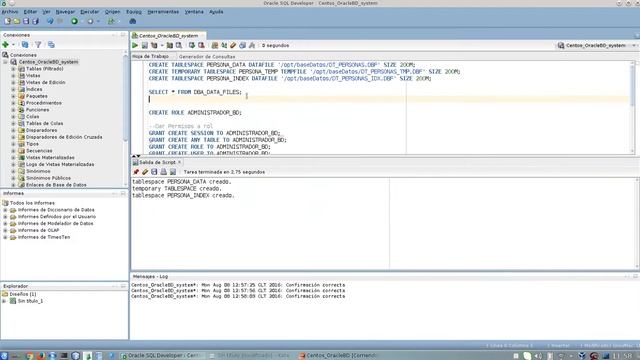Select Todos los Informes item

click(32, 203)
